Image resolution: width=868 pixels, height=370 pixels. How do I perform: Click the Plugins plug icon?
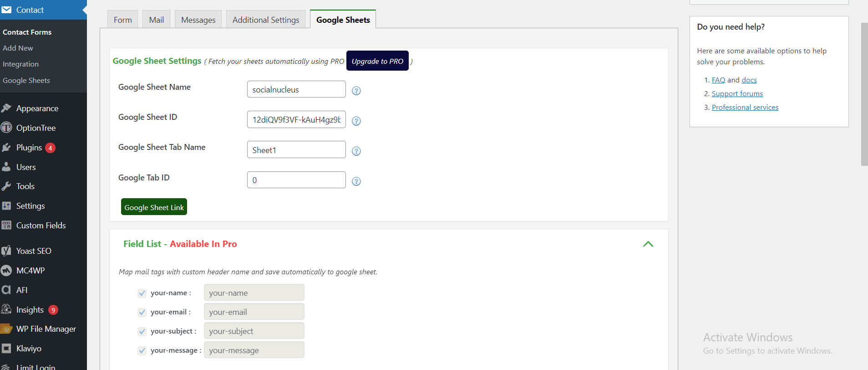click(x=6, y=147)
